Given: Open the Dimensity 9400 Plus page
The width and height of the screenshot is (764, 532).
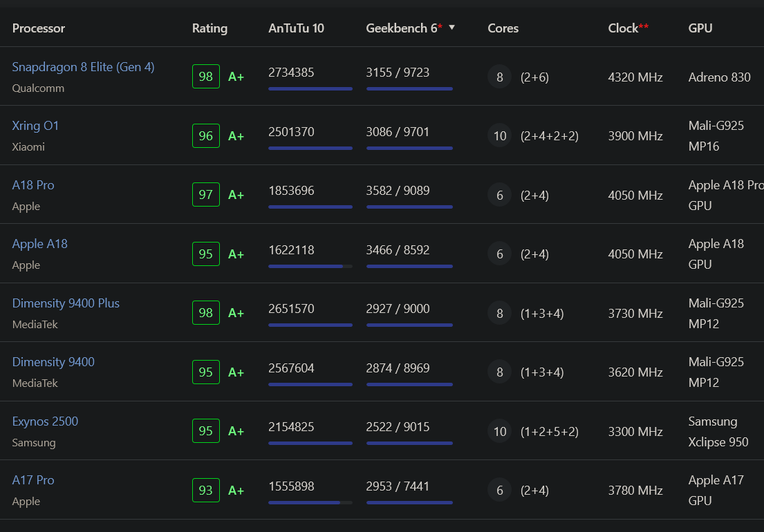Looking at the screenshot, I should (66, 303).
